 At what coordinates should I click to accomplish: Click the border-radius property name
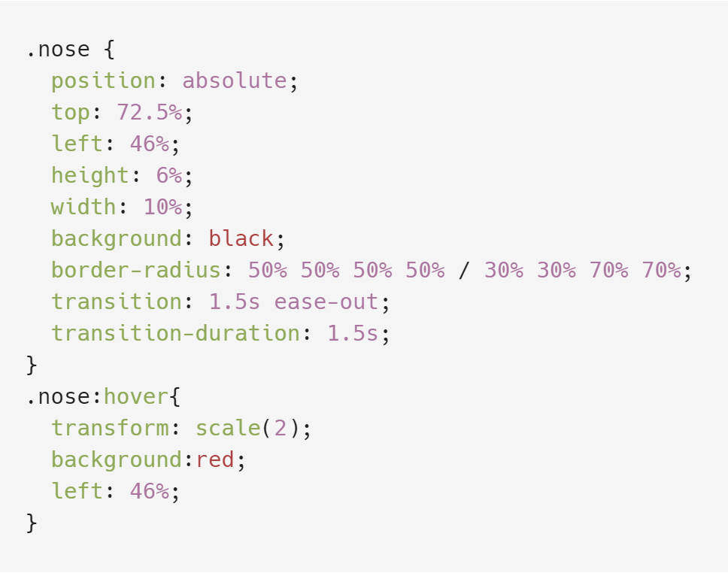pyautogui.click(x=136, y=270)
